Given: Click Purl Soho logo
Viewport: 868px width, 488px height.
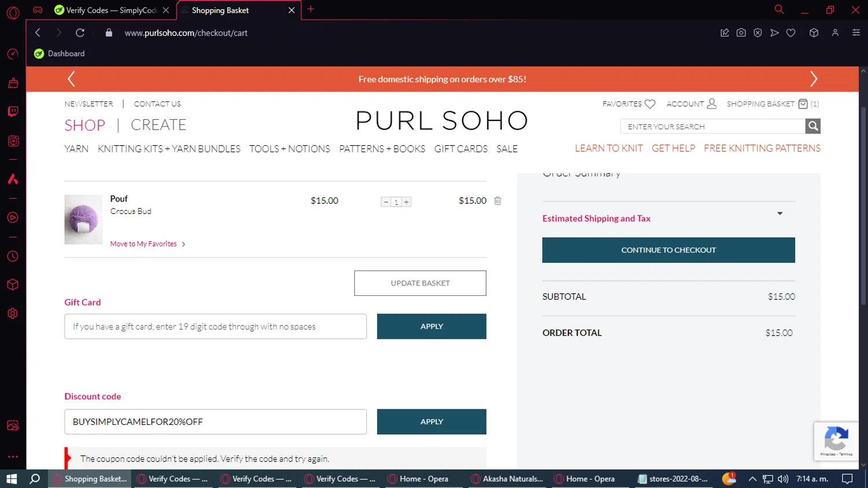Looking at the screenshot, I should (x=442, y=121).
